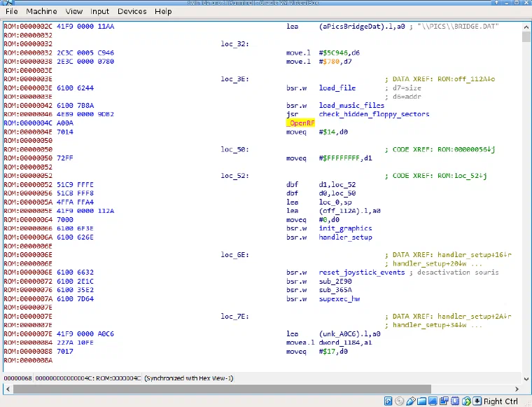Click the d1,loc_52 dbf operand
532x407 pixels.
pyautogui.click(x=337, y=185)
